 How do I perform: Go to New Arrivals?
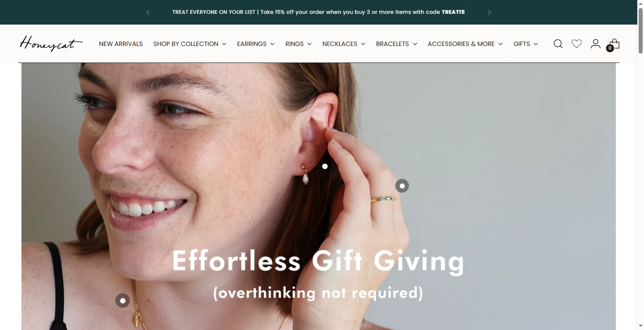tap(121, 44)
